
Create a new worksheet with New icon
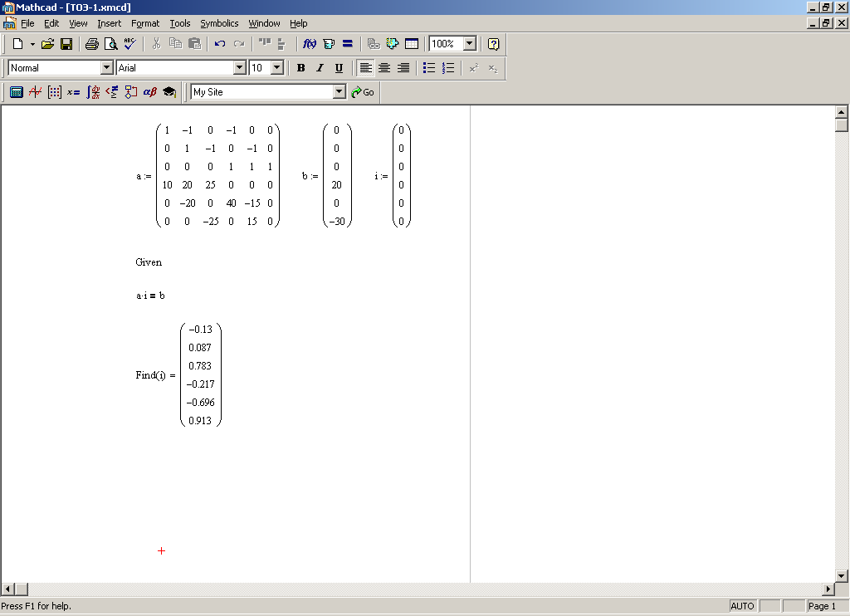(17, 44)
